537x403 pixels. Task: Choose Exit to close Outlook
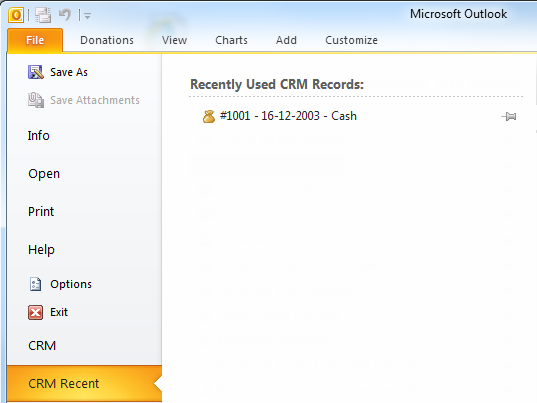coord(59,312)
